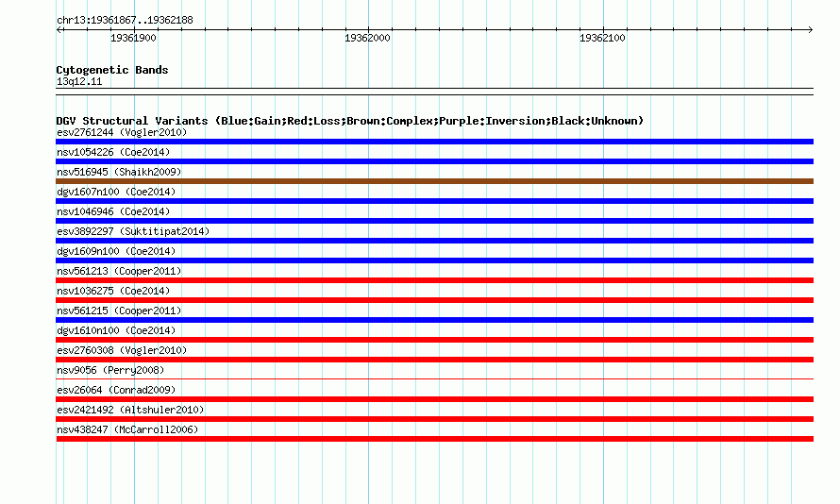Click the nsv438247 (McCarroll2006) label

click(x=127, y=429)
